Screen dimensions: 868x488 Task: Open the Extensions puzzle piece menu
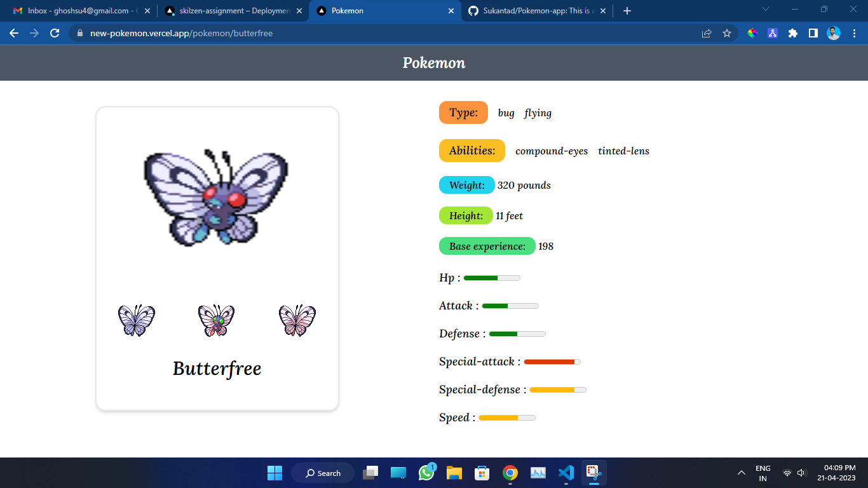point(793,33)
